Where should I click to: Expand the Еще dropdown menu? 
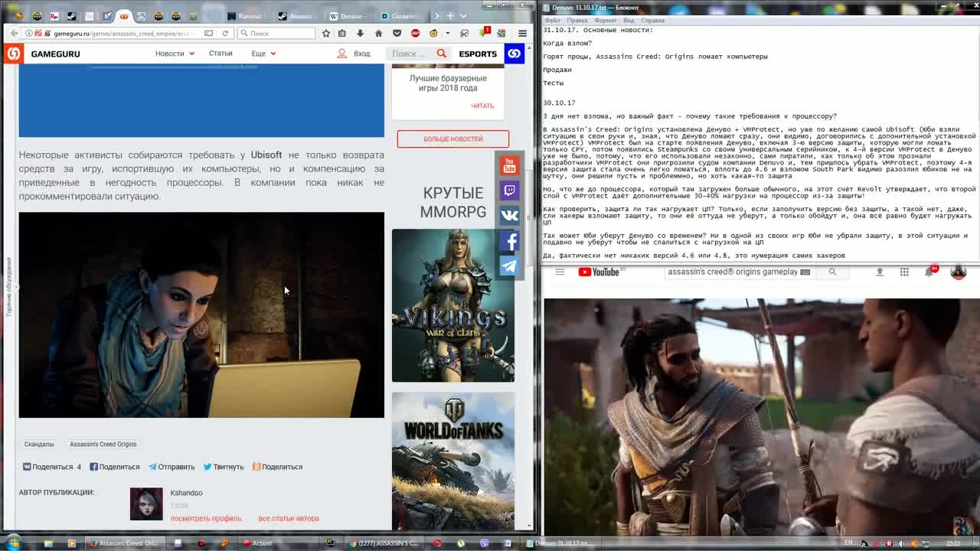(x=263, y=54)
